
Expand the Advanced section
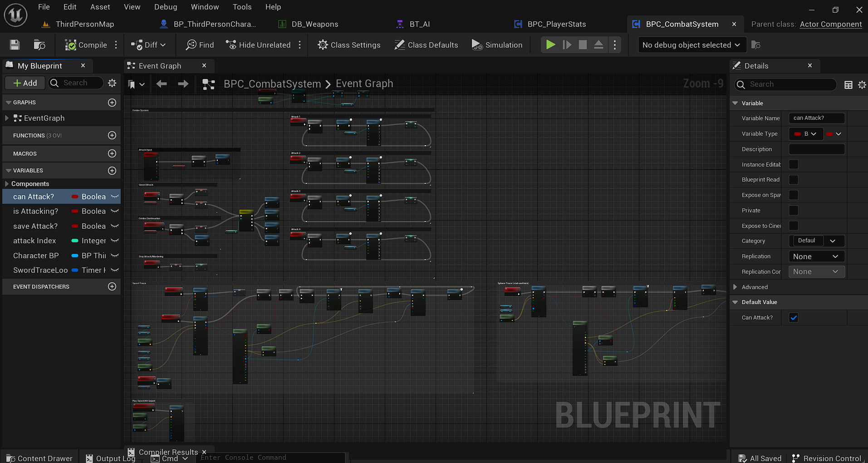[x=736, y=287]
